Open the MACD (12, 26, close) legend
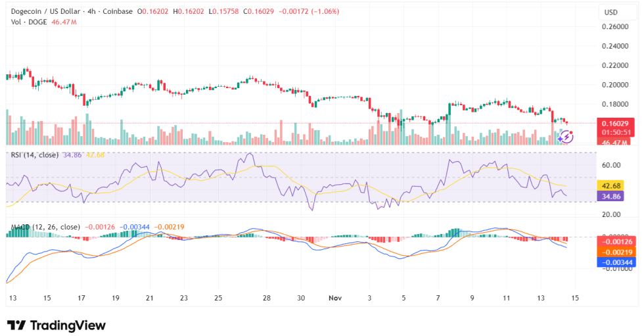 click(x=45, y=227)
